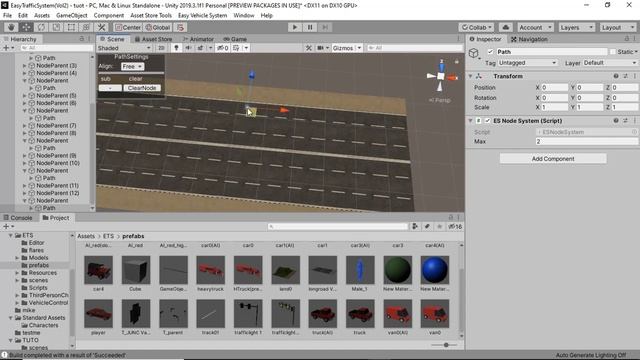640x360 pixels.
Task: Open the custom editor tools icon
Action: click(101, 27)
